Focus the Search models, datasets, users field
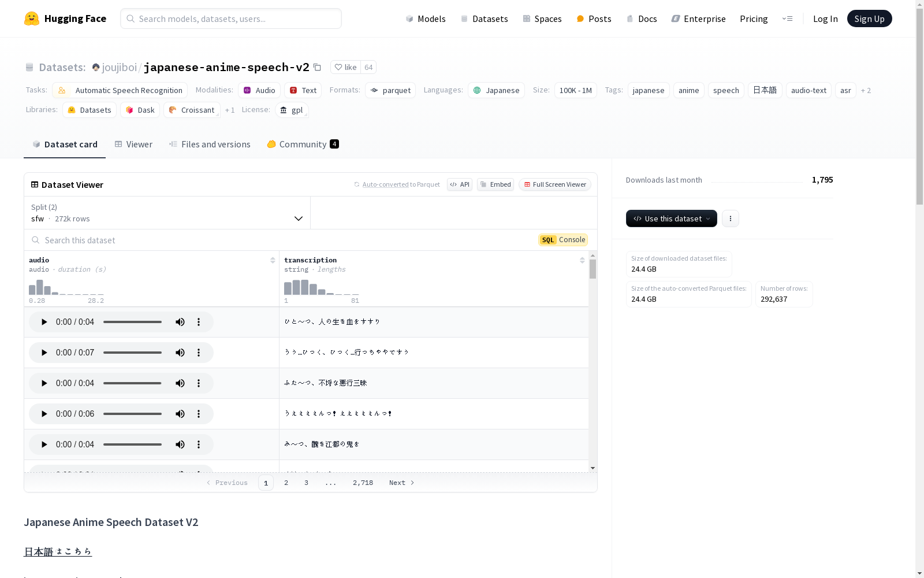 [231, 18]
